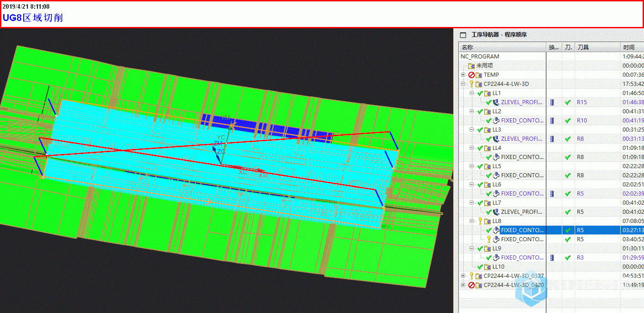The width and height of the screenshot is (644, 313).
Task: Click the yellow warning status icon beside LL8
Action: tap(480, 221)
